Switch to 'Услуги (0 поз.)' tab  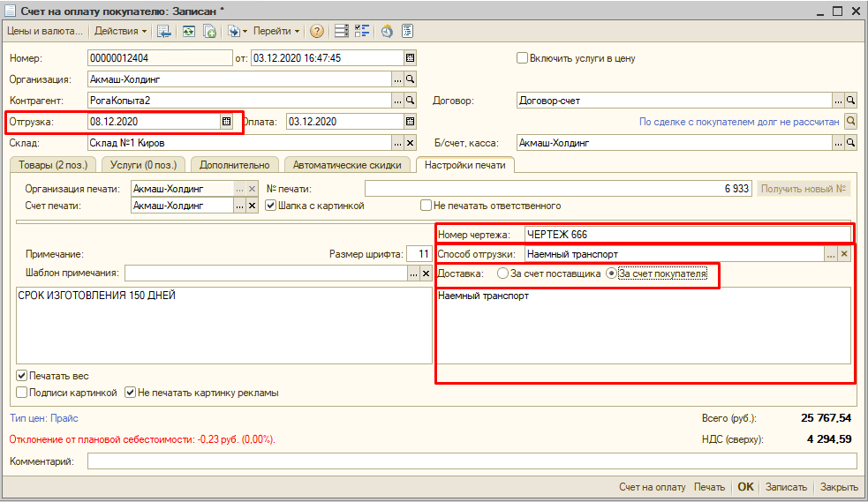[143, 165]
